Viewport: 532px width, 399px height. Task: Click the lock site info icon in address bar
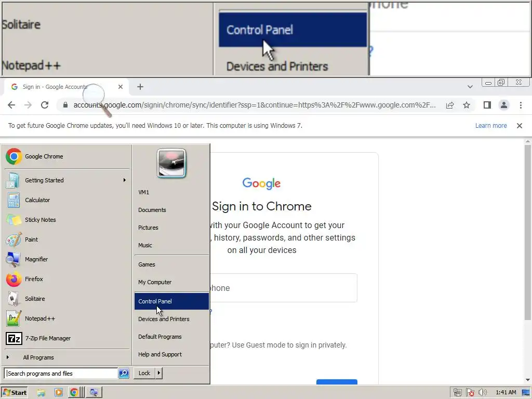(65, 105)
